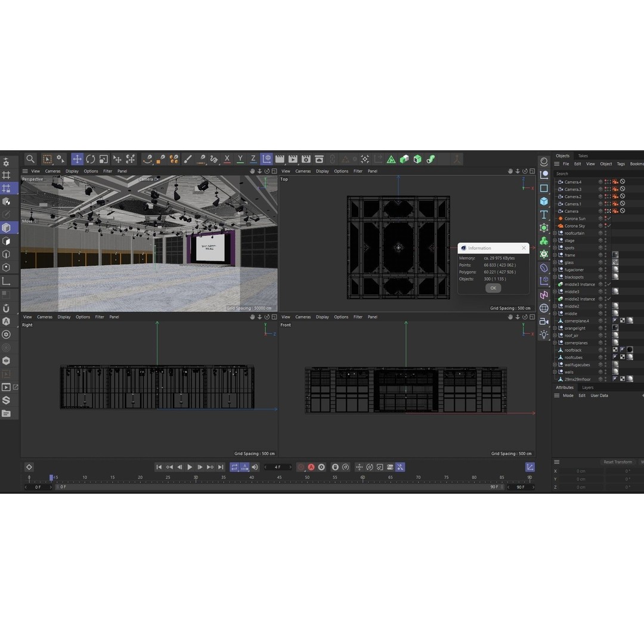Open Cameras menu in Perspective viewport
The width and height of the screenshot is (644, 644).
(52, 171)
